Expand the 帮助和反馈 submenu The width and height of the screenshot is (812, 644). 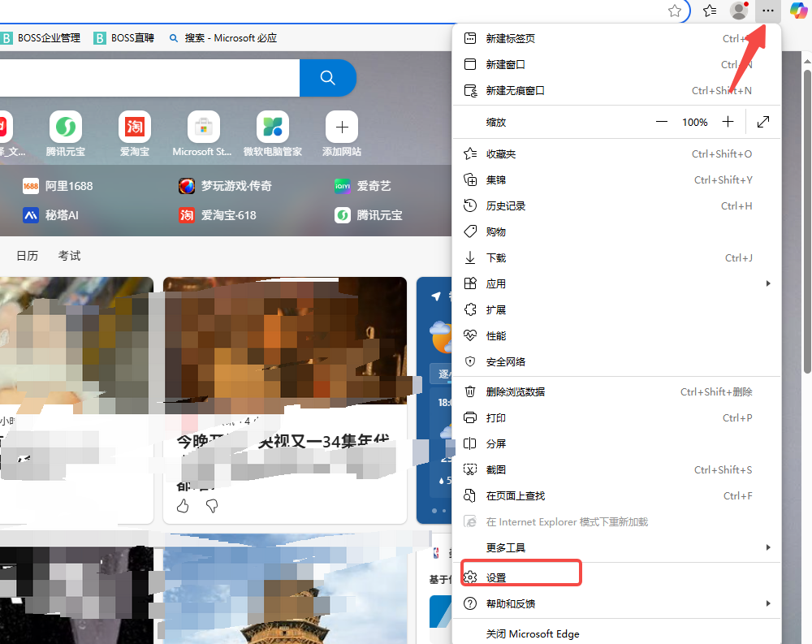767,603
